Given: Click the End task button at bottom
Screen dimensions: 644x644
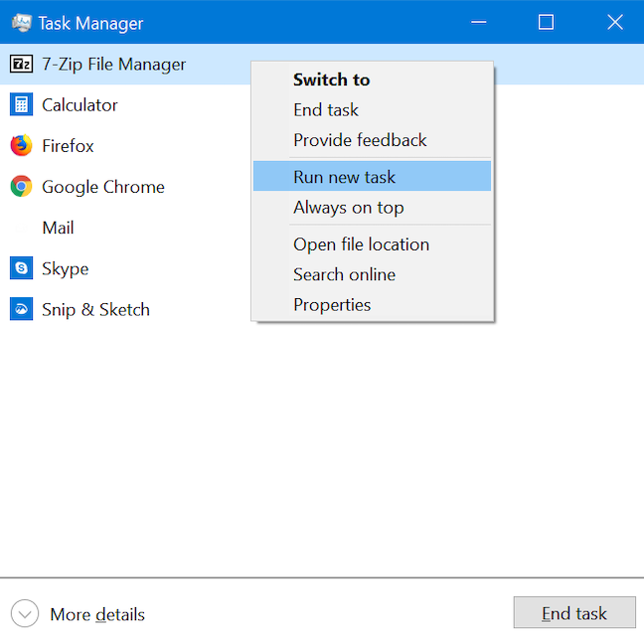Looking at the screenshot, I should click(x=574, y=612).
